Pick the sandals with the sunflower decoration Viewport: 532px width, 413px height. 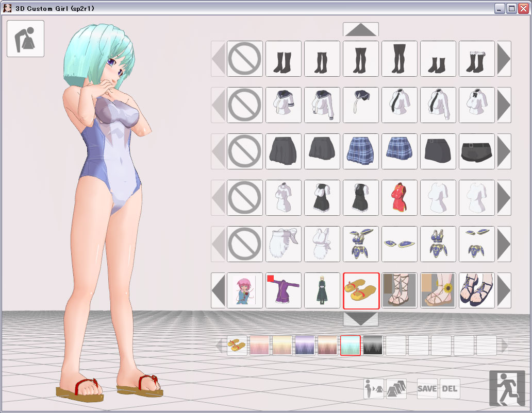[x=438, y=290]
